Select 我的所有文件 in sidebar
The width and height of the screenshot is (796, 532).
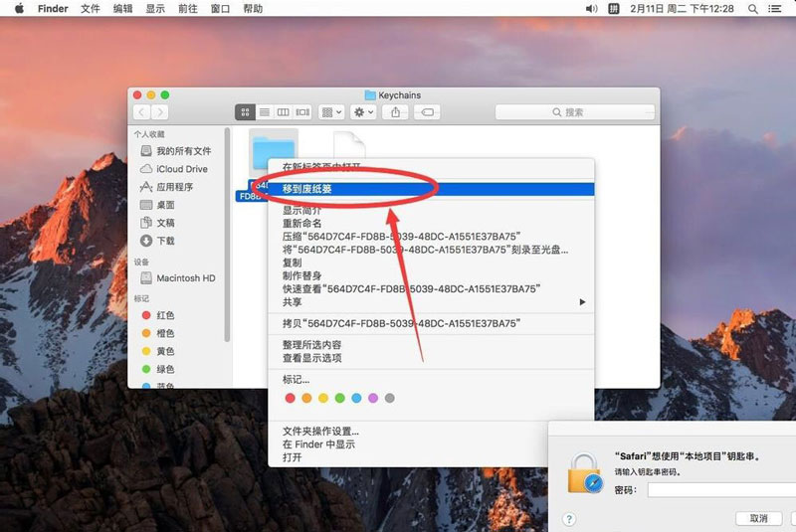177,150
